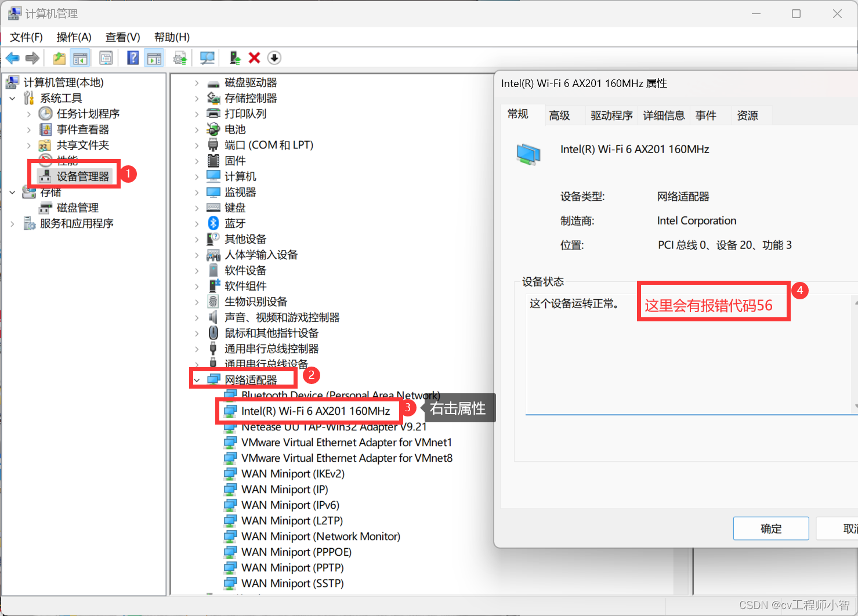Select the Disk Management icon
Screen dimensions: 858x616
click(46, 208)
